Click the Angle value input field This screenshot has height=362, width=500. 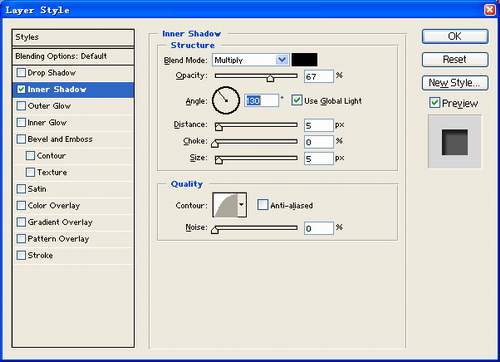[x=261, y=100]
